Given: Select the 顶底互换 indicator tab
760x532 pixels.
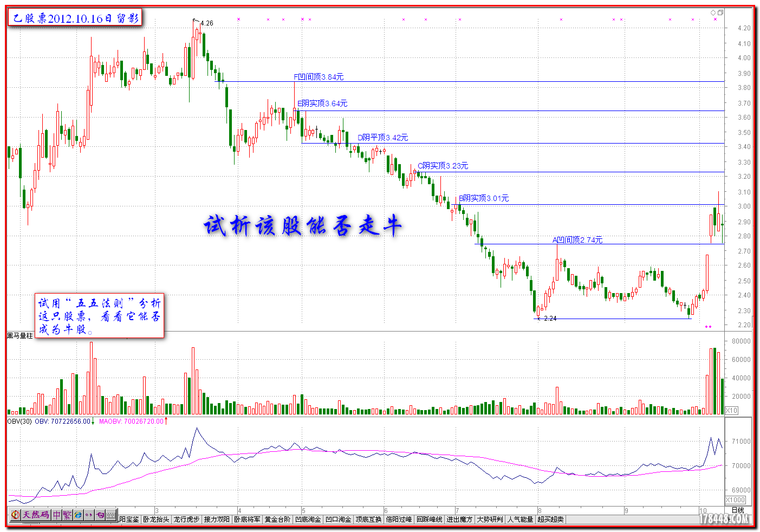Looking at the screenshot, I should tap(368, 519).
